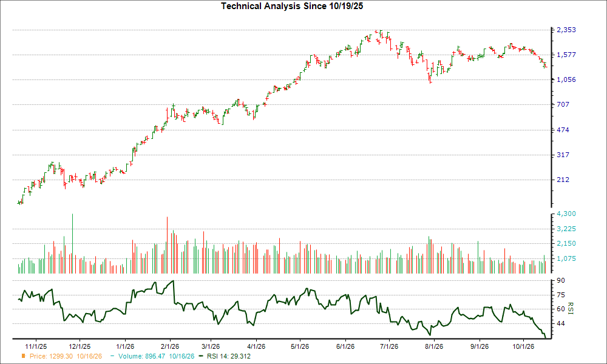Click the 11/1/25 date label
The width and height of the screenshot is (607, 364).
tap(36, 346)
